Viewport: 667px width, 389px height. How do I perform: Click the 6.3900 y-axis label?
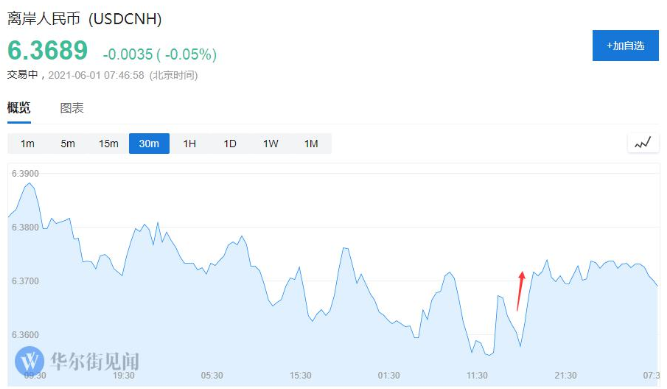[x=25, y=174]
